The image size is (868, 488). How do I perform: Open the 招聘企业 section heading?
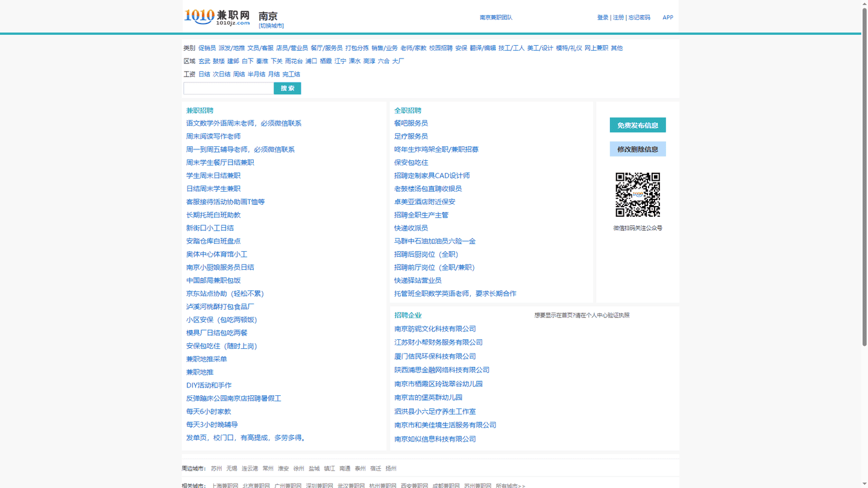coord(407,316)
